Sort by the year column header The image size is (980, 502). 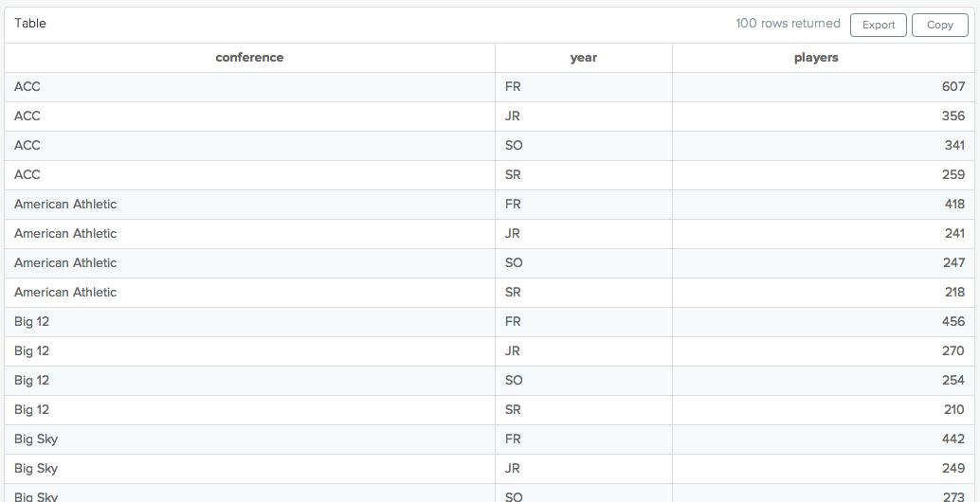click(x=583, y=58)
